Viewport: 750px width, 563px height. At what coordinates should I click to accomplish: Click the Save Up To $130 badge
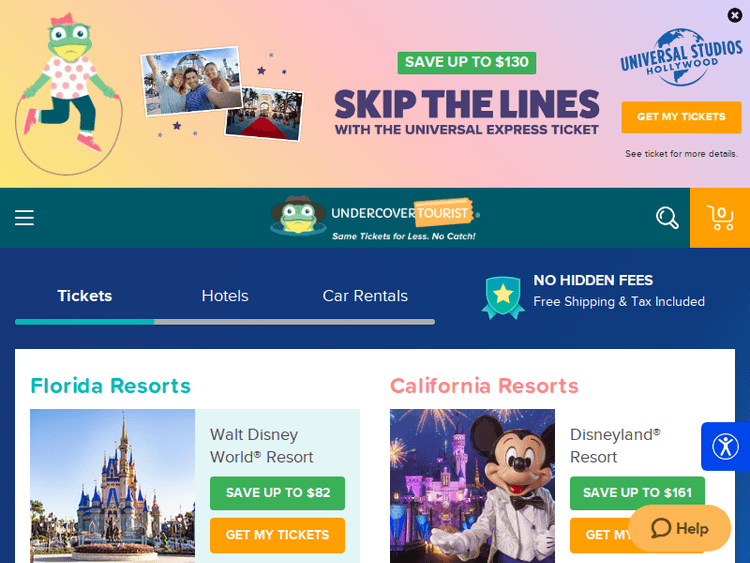click(x=467, y=63)
